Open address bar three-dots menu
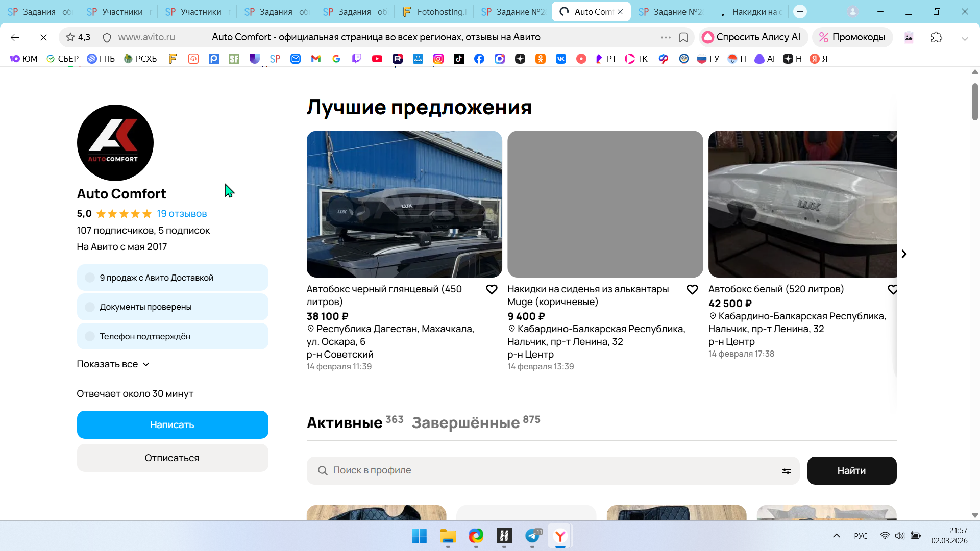980x551 pixels. pos(665,37)
